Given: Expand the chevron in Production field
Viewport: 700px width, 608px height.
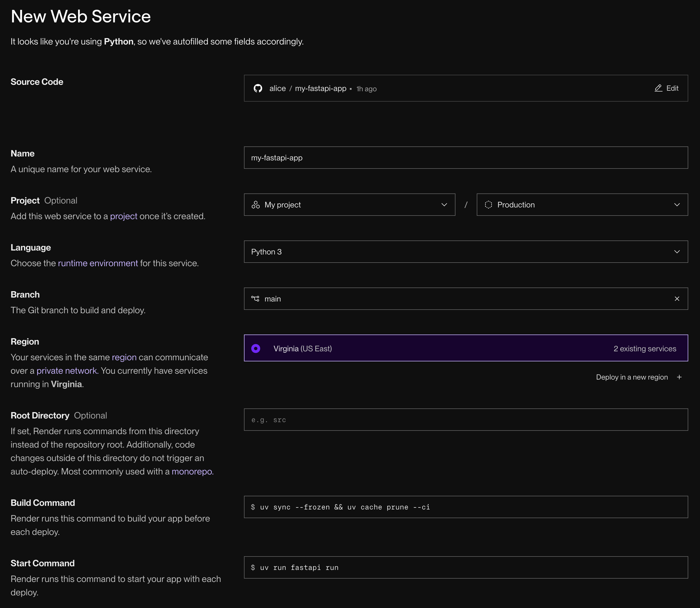Looking at the screenshot, I should coord(677,205).
